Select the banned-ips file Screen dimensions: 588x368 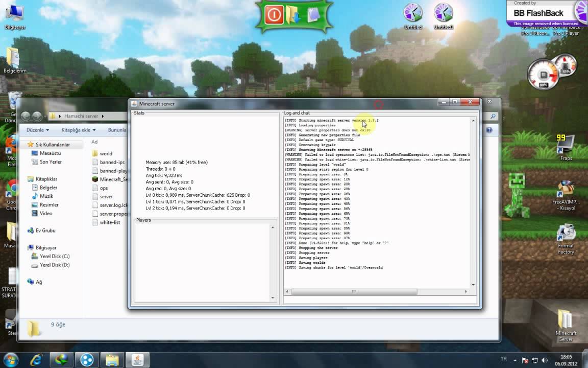[x=108, y=162]
